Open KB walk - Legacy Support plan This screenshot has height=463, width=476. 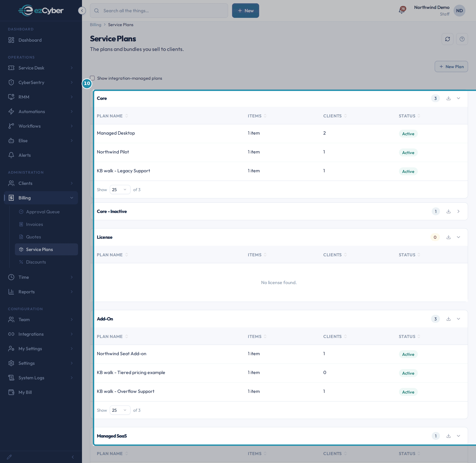tap(123, 171)
